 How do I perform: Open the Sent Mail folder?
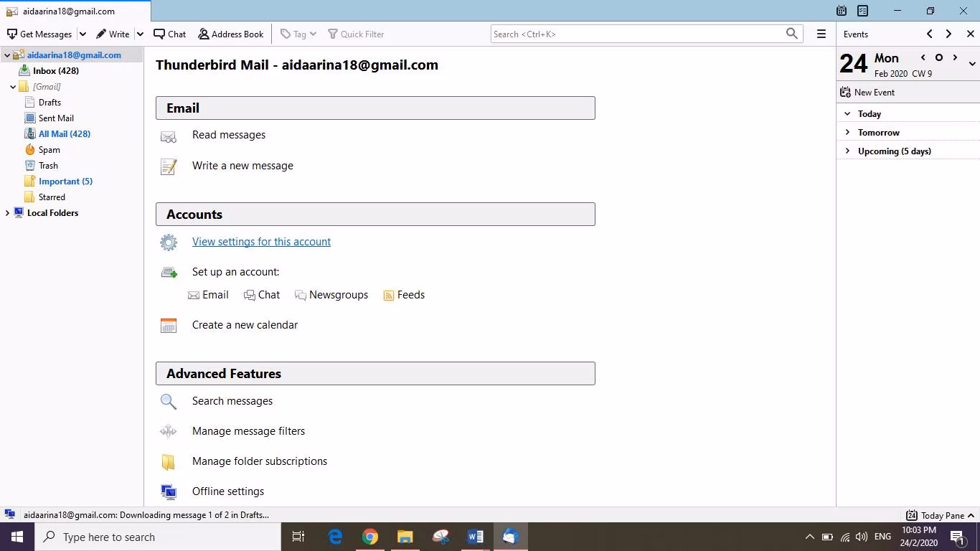(x=56, y=118)
